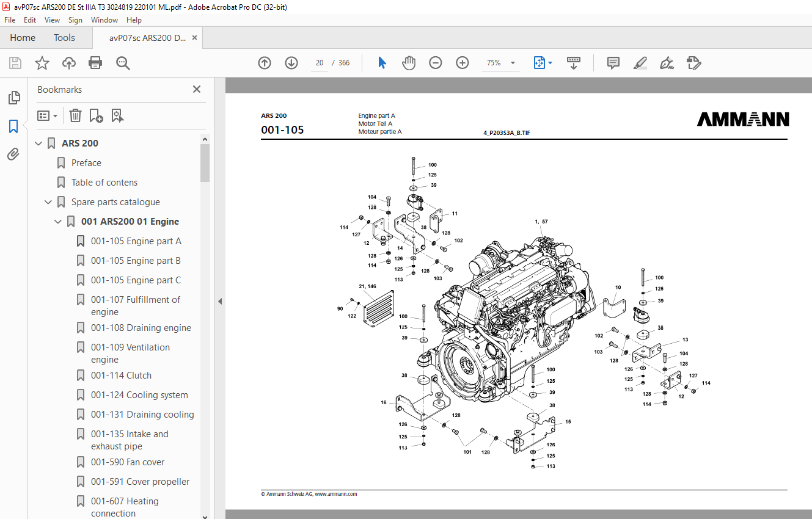This screenshot has height=519, width=812.
Task: Open the 001-109 Ventilation engine bookmark
Action: (130, 354)
